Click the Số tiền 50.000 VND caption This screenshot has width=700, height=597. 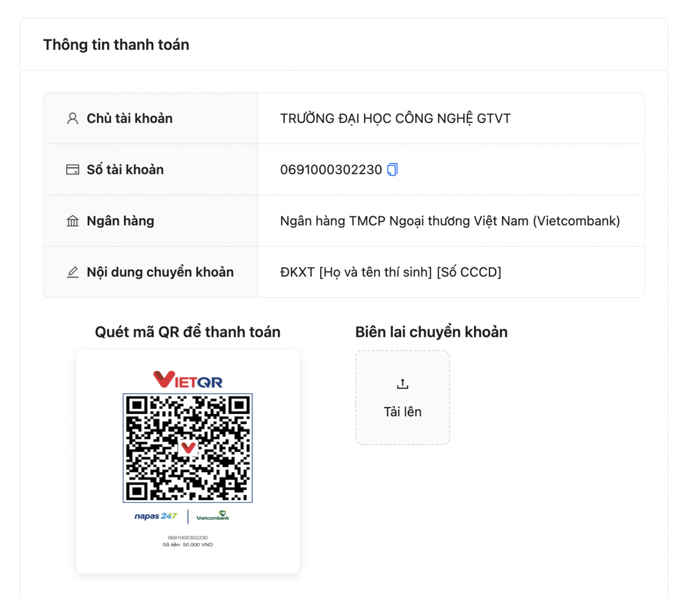click(188, 544)
